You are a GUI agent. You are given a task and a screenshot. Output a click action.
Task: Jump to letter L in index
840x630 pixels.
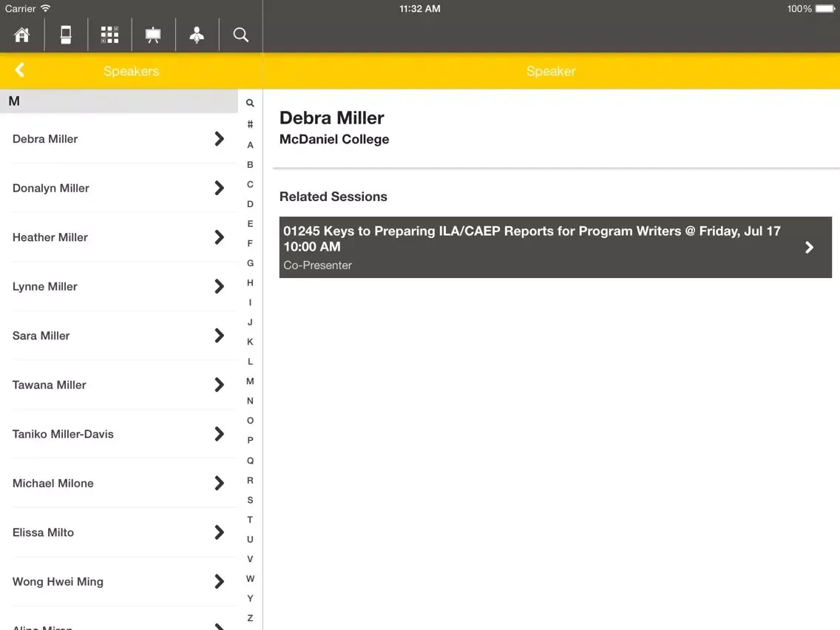250,362
